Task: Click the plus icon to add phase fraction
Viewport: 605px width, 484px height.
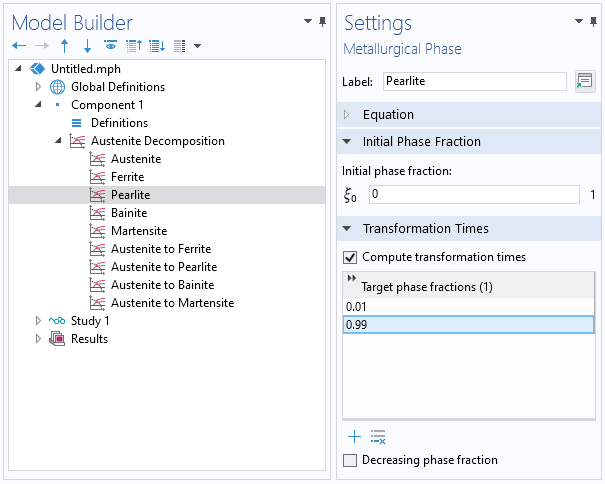Action: [x=354, y=437]
